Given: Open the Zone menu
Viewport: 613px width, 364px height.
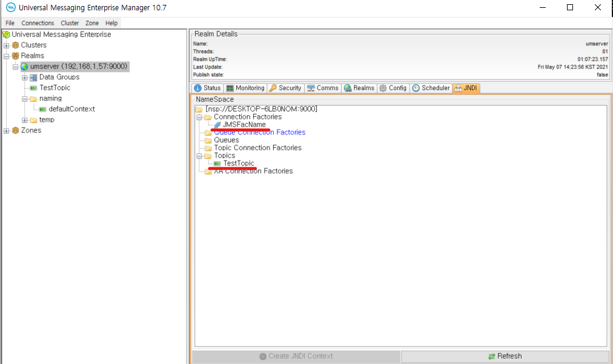Looking at the screenshot, I should [92, 23].
